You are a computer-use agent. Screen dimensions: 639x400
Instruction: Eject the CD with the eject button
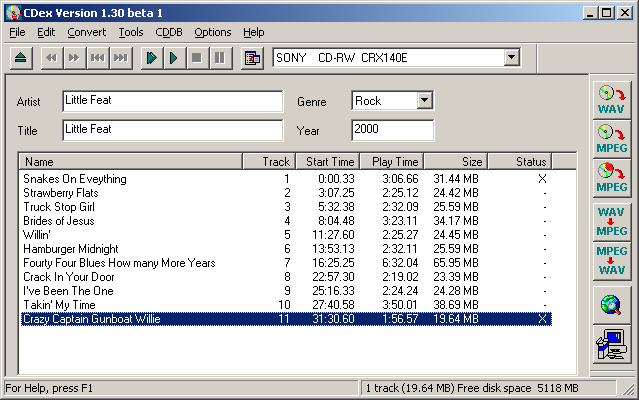click(x=21, y=58)
